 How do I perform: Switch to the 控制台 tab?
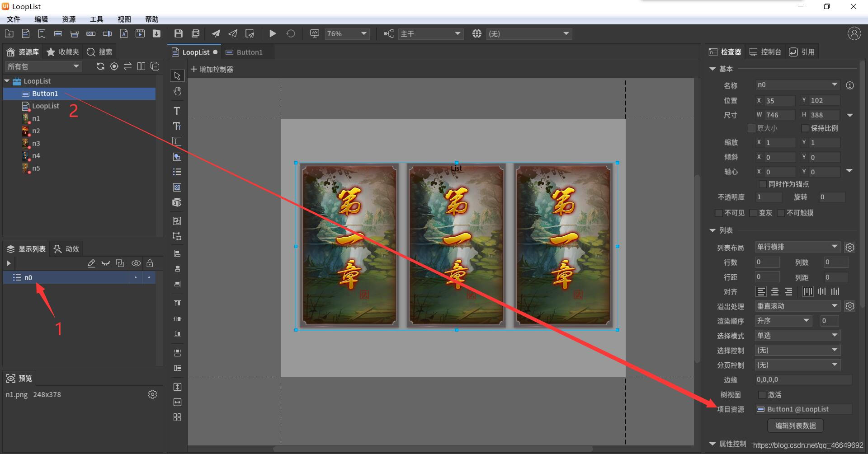click(765, 52)
